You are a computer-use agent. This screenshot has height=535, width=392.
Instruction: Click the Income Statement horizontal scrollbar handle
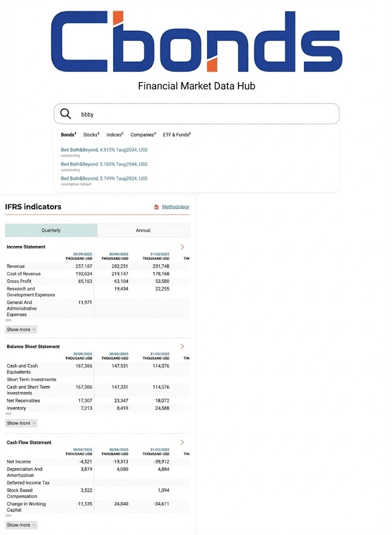click(x=8, y=320)
